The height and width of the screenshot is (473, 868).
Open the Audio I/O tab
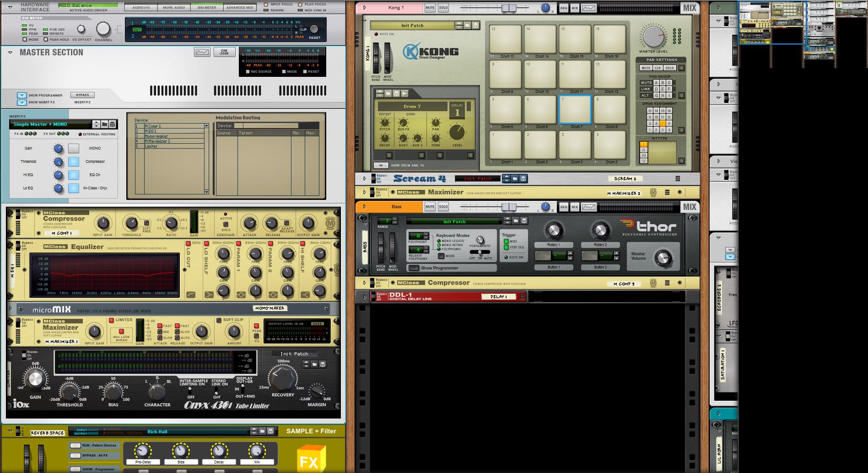[x=141, y=7]
